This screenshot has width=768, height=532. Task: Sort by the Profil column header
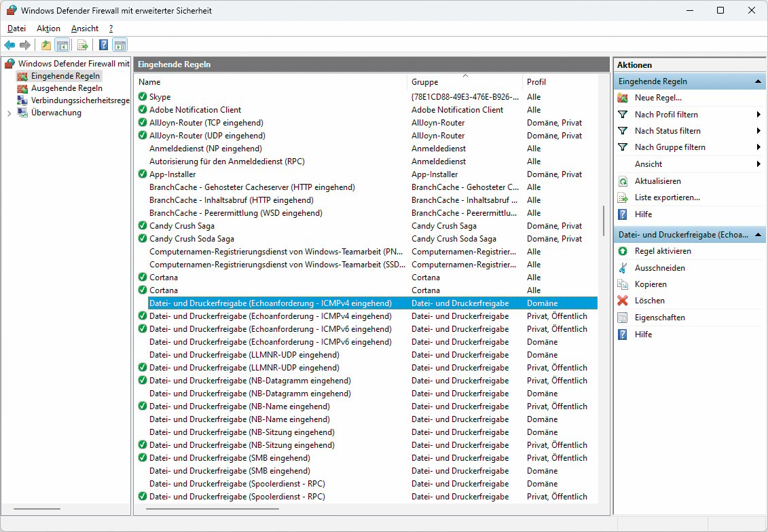[x=560, y=81]
